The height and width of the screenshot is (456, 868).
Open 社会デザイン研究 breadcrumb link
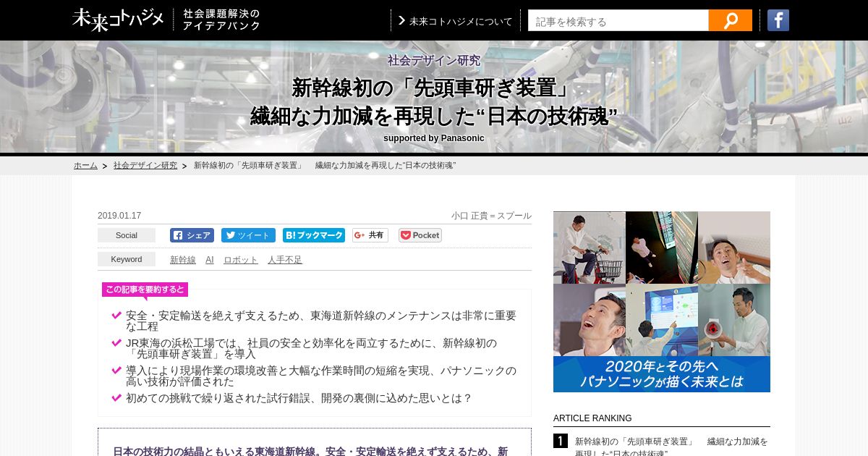click(x=145, y=165)
